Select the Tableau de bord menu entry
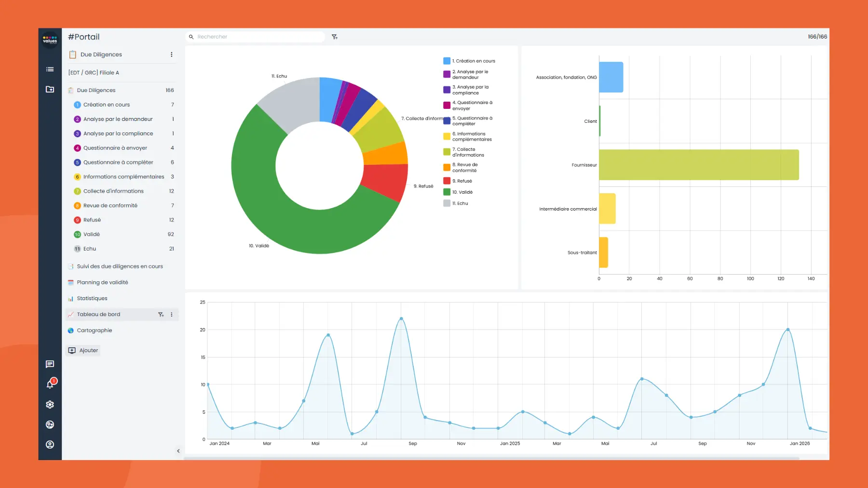This screenshot has height=488, width=868. click(x=99, y=314)
